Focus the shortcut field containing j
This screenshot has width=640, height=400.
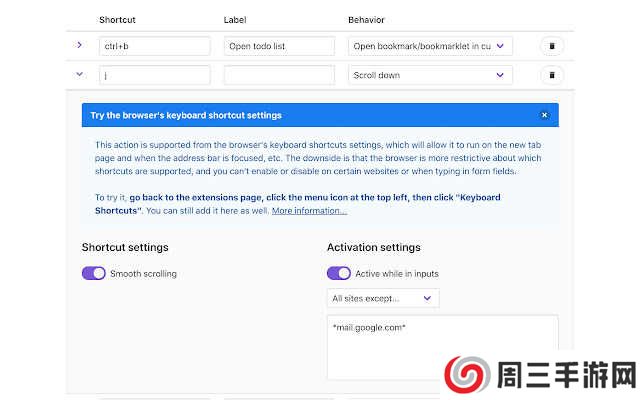pos(154,75)
